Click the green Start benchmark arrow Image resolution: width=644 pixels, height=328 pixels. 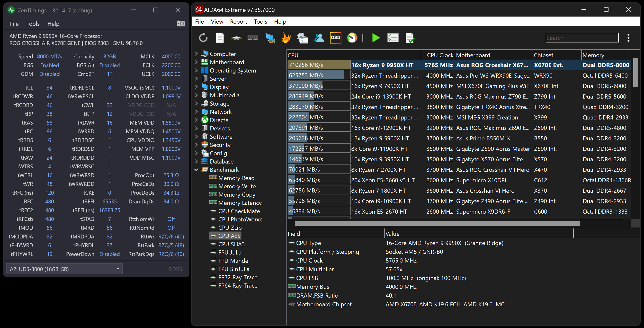tap(376, 38)
